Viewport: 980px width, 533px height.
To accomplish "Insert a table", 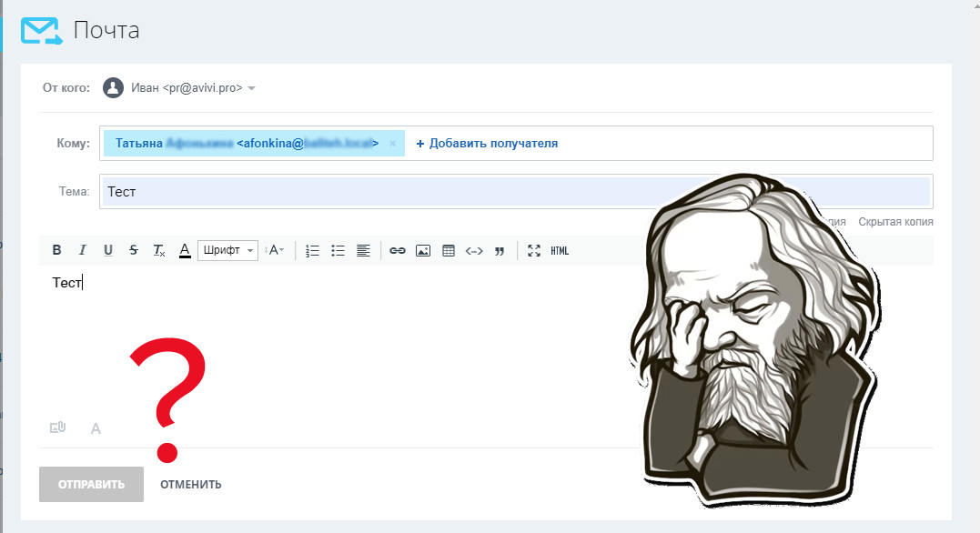I will coord(448,250).
